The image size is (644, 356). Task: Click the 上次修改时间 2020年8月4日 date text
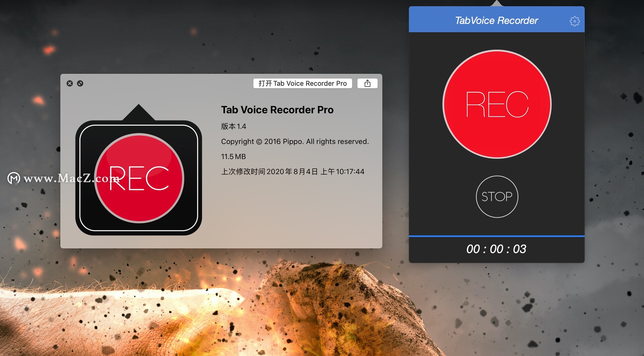(292, 172)
